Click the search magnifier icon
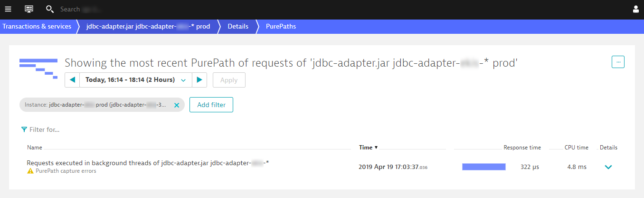Image resolution: width=644 pixels, height=198 pixels. (50, 9)
